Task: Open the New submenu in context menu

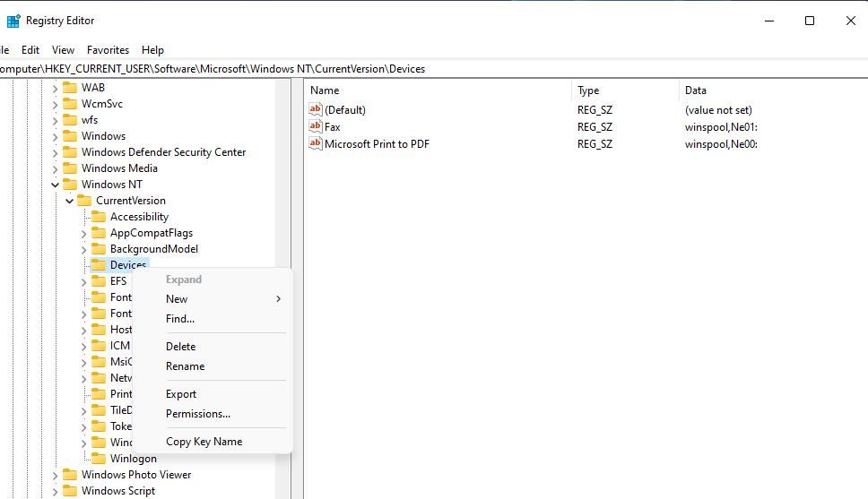Action: 212,298
